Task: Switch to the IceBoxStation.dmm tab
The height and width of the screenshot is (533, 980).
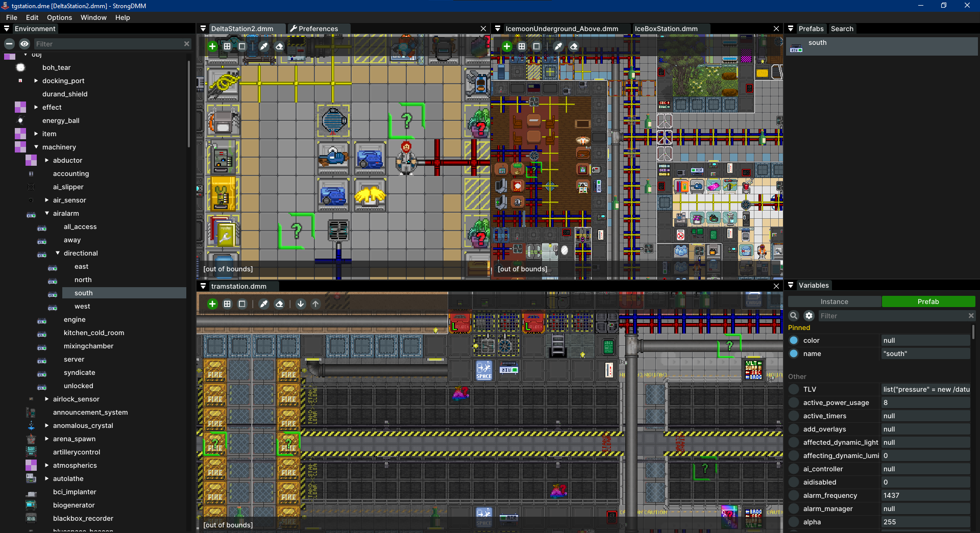Action: (x=666, y=29)
